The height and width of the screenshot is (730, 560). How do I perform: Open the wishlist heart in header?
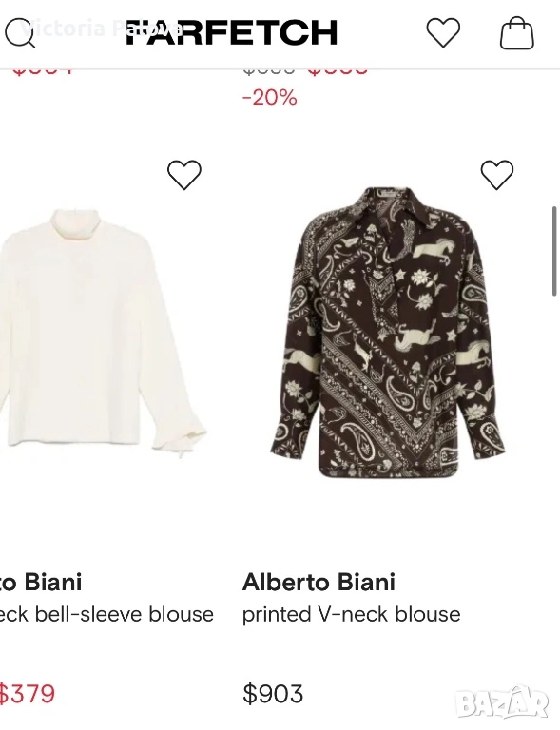coord(443,32)
